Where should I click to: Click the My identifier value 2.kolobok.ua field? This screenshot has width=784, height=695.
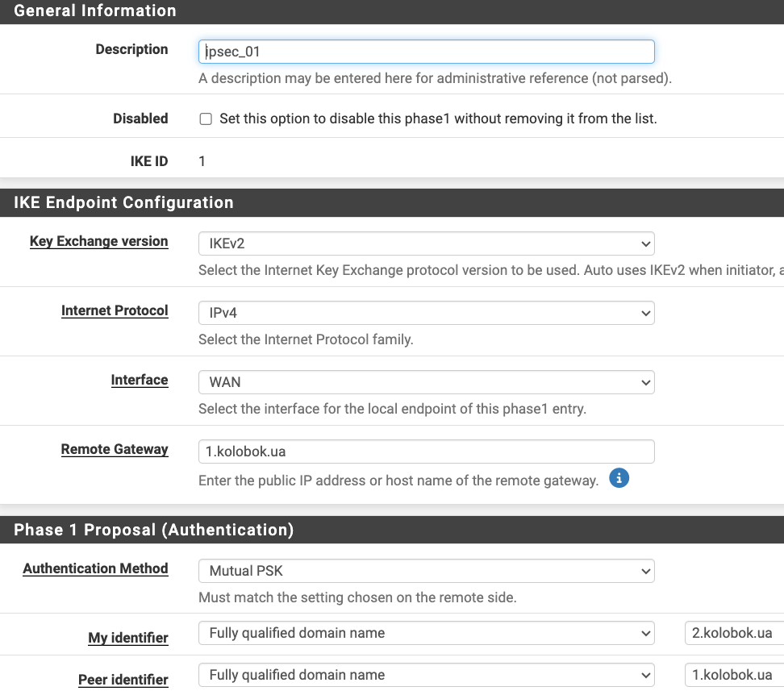pos(734,633)
